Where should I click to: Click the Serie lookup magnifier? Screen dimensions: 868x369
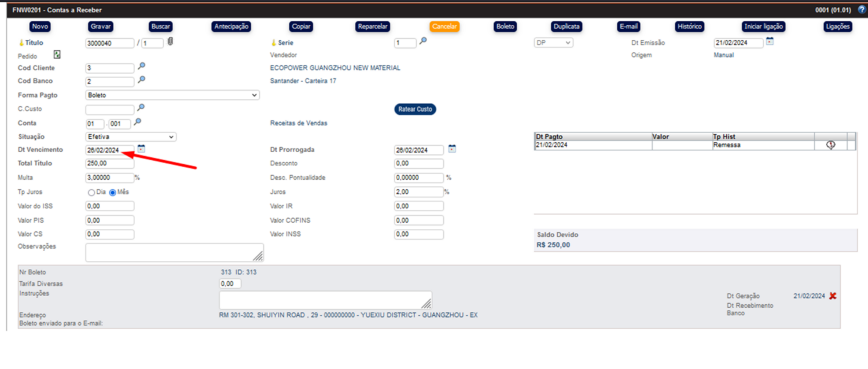423,42
